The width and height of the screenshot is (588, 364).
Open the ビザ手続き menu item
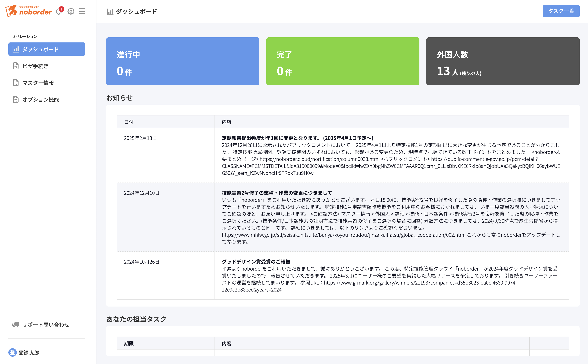pos(35,66)
